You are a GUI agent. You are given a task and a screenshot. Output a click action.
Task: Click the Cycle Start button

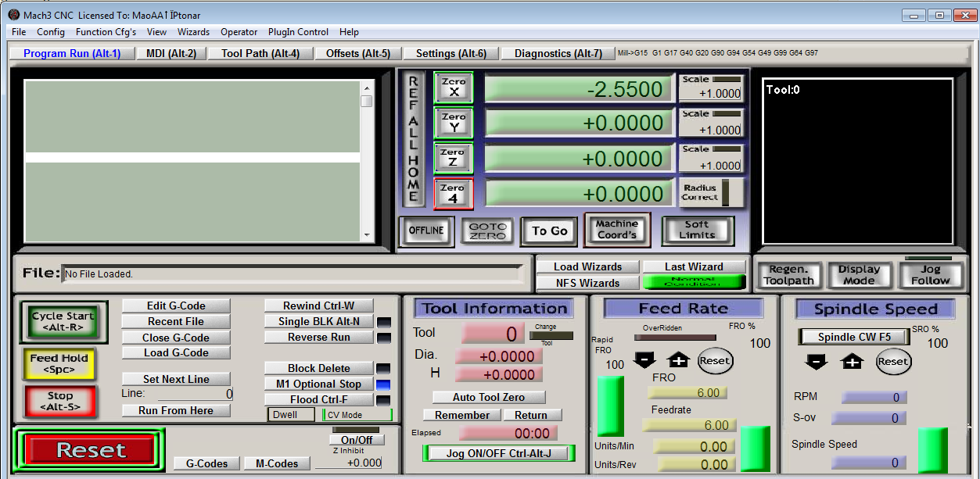63,322
